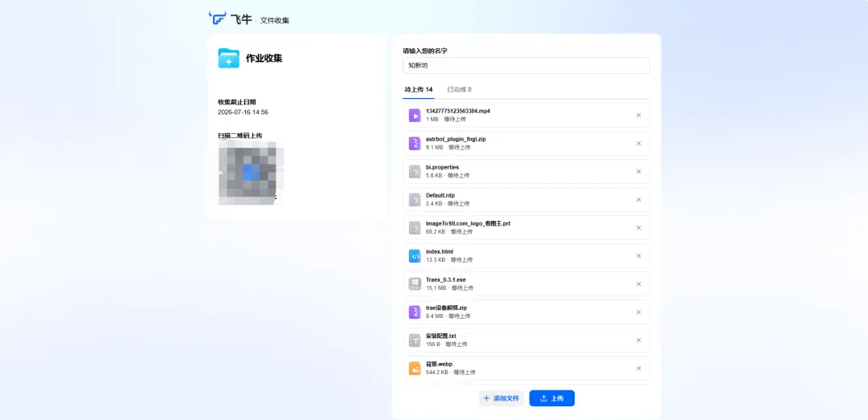Click the unknown-type icon of Default.rdp
Image resolution: width=868 pixels, height=420 pixels.
click(415, 200)
